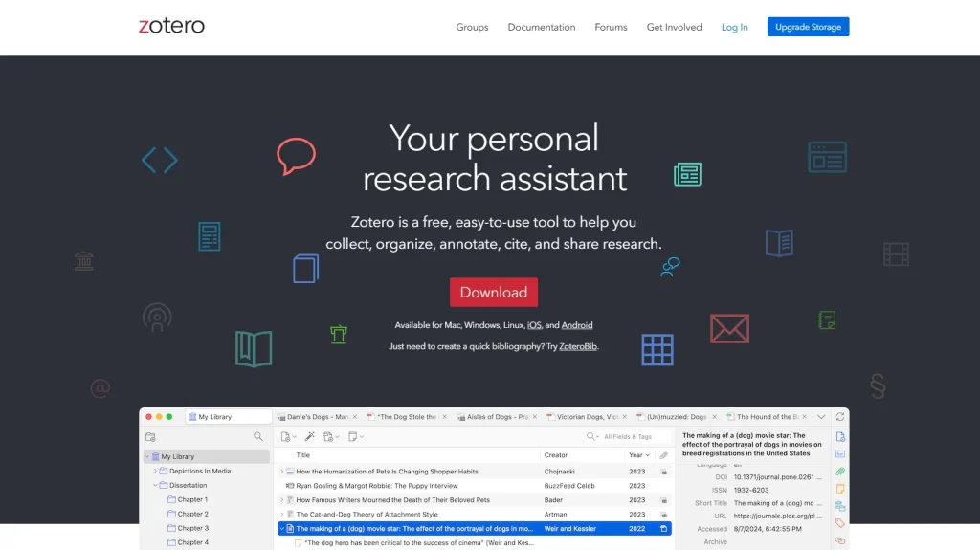Open the Get Involved page

(x=674, y=27)
